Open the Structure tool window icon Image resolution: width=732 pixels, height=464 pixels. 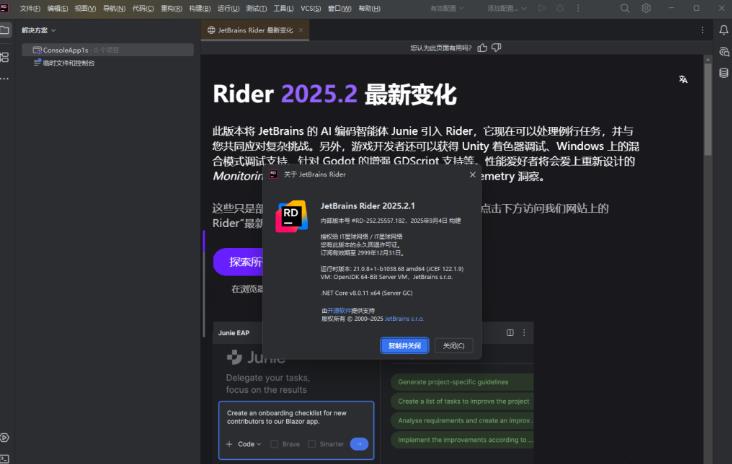[5, 57]
